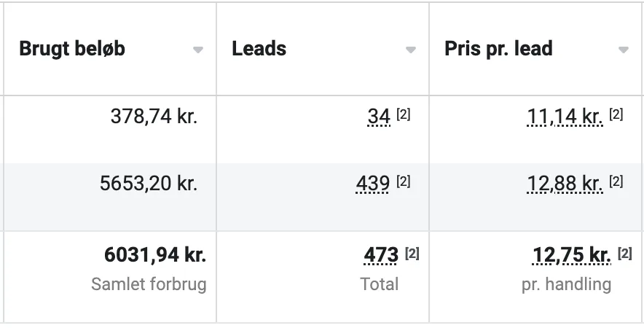Open the Brugt beløb column dropdown arrow
Viewport: 644px width, 328px height.
(x=198, y=50)
